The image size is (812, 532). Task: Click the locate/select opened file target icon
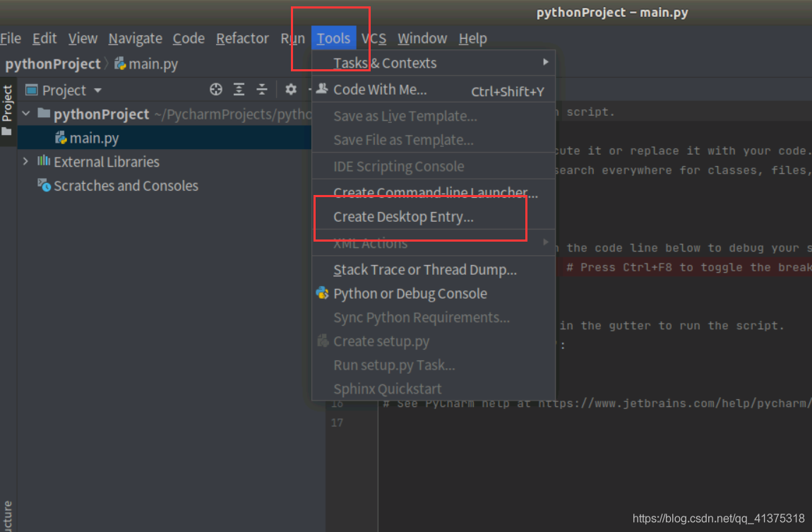pyautogui.click(x=216, y=90)
